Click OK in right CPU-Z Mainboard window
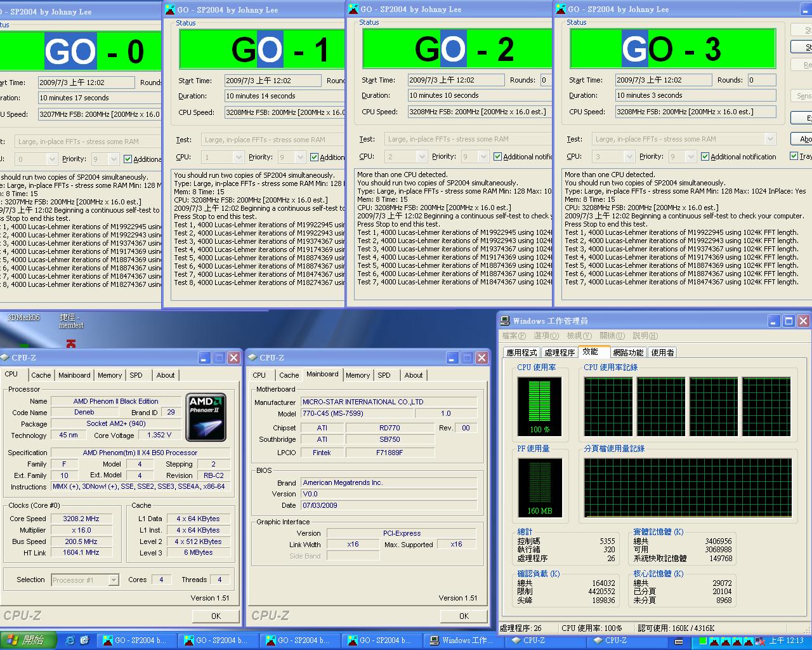812x650 pixels. tap(464, 616)
